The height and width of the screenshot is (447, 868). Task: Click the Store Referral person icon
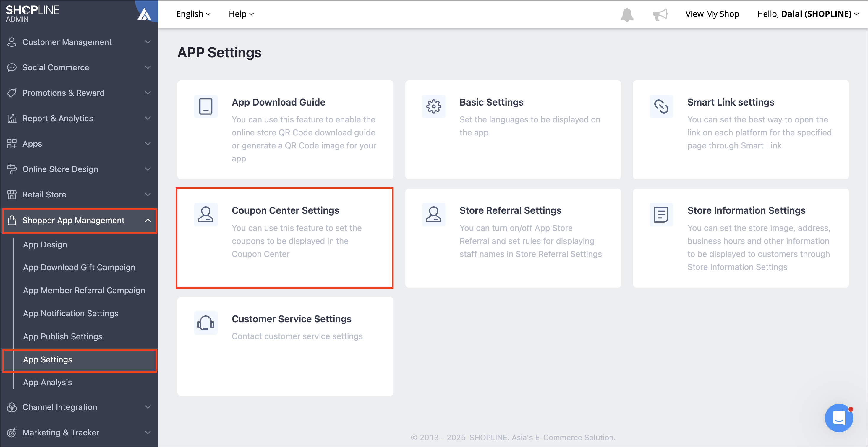(433, 215)
